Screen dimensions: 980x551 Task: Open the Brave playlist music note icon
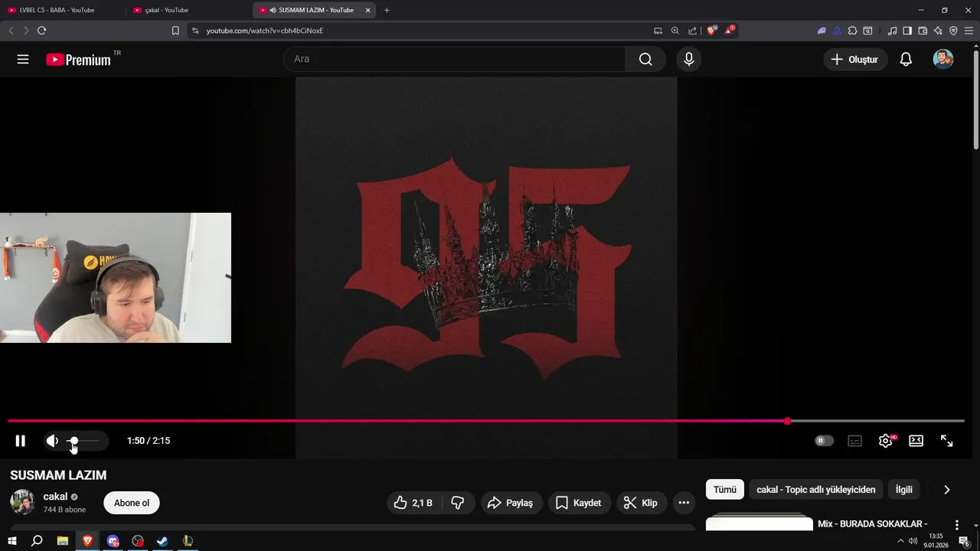[892, 31]
